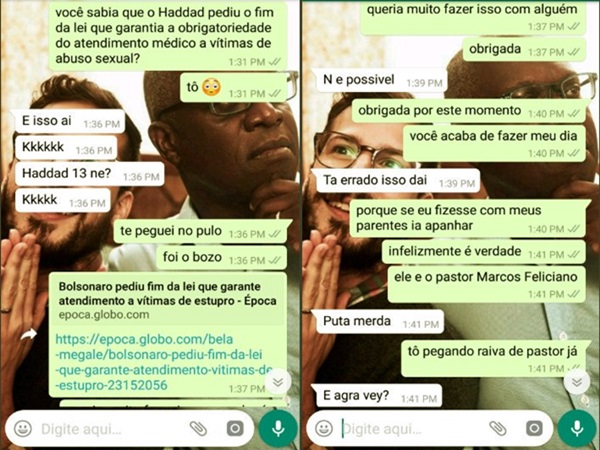Open the epoca.globo.com URL link

(164, 362)
